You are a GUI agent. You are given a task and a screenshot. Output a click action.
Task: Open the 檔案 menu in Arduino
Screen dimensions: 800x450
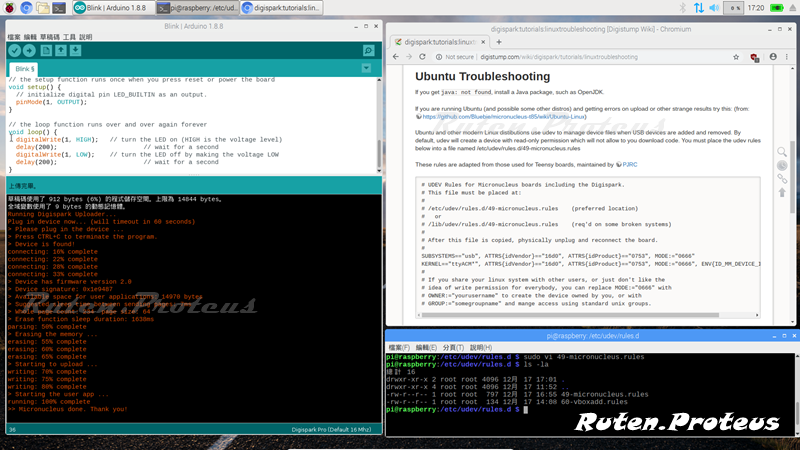click(x=14, y=37)
